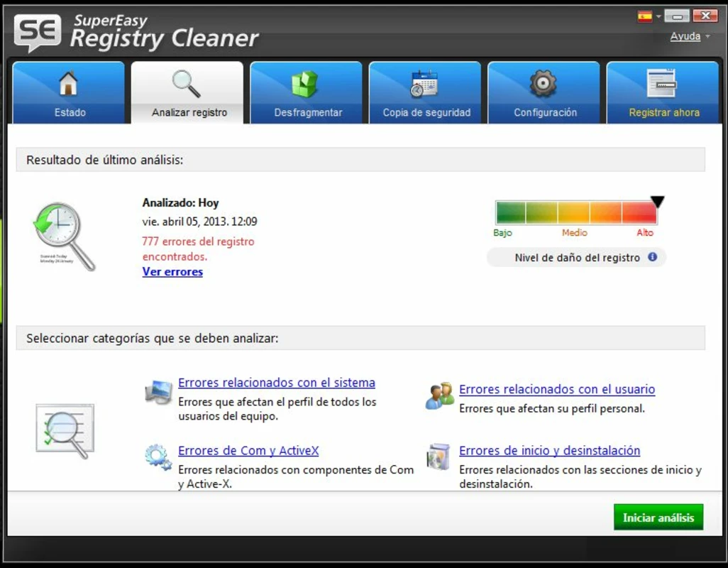Click the Spanish flag language icon
The width and height of the screenshot is (728, 568).
click(x=645, y=17)
